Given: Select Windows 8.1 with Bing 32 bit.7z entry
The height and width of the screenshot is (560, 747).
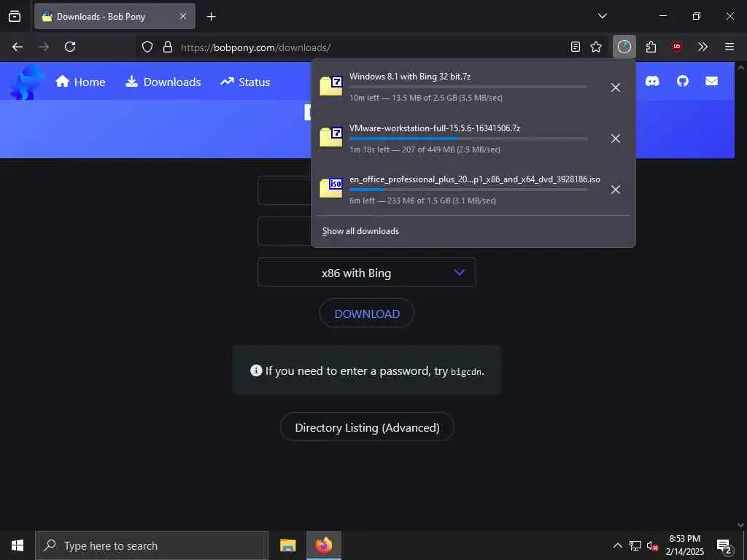Looking at the screenshot, I should click(456, 87).
